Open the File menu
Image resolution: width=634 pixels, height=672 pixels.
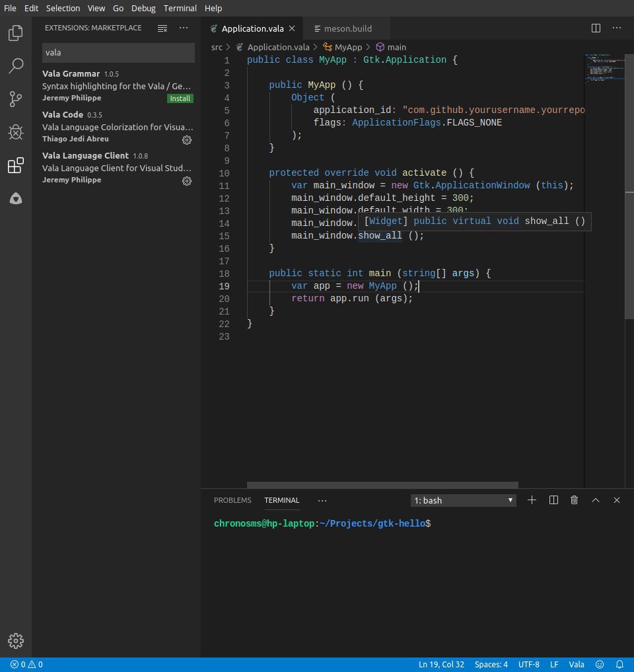point(10,8)
